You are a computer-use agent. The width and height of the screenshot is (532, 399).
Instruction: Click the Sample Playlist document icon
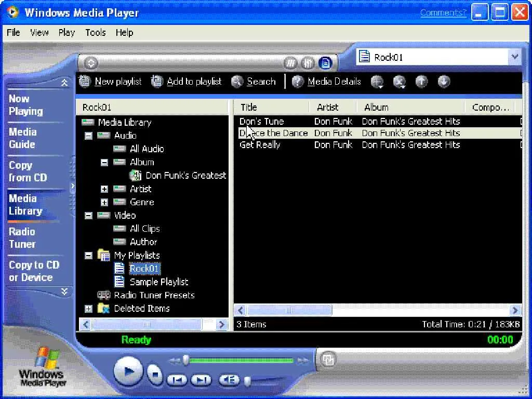(119, 282)
